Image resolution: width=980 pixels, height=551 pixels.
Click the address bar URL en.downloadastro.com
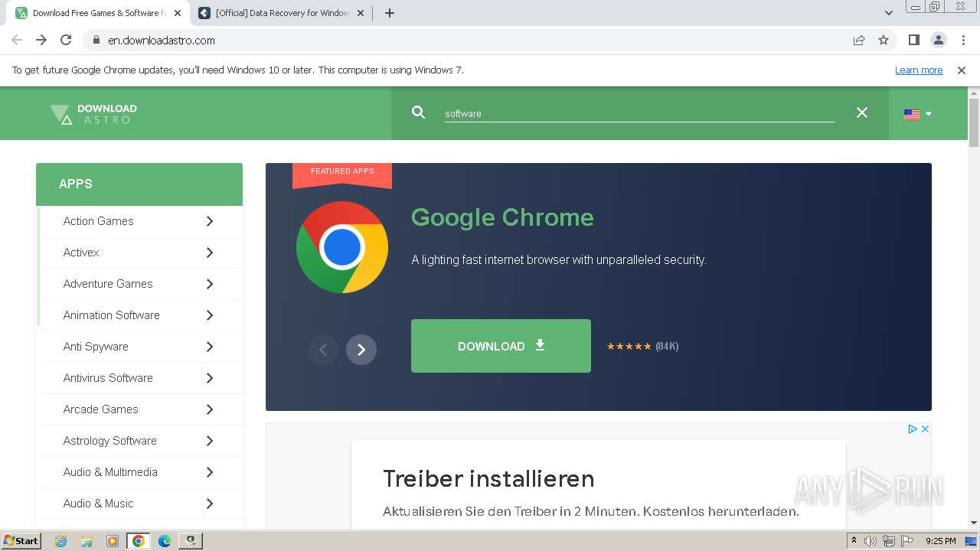point(162,41)
